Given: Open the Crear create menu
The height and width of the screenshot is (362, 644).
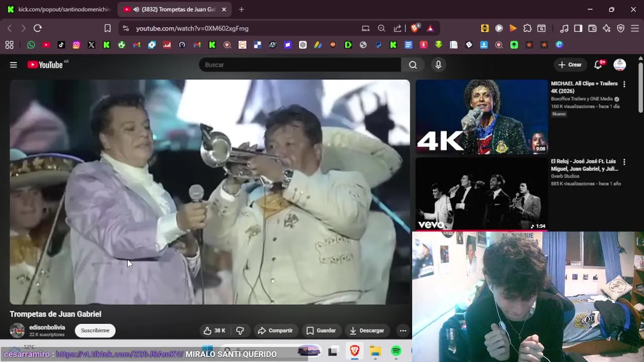Looking at the screenshot, I should pyautogui.click(x=570, y=65).
